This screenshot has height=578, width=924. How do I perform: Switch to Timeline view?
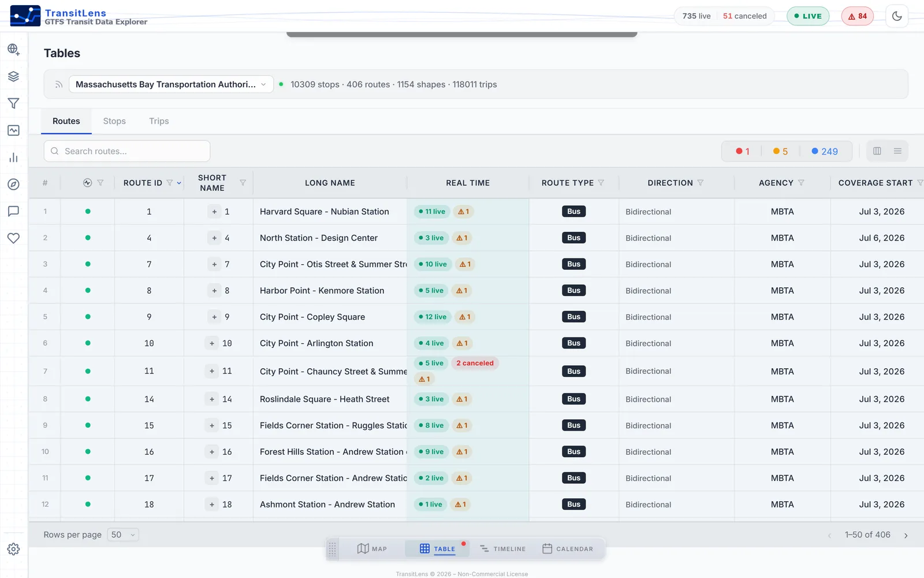(x=502, y=549)
